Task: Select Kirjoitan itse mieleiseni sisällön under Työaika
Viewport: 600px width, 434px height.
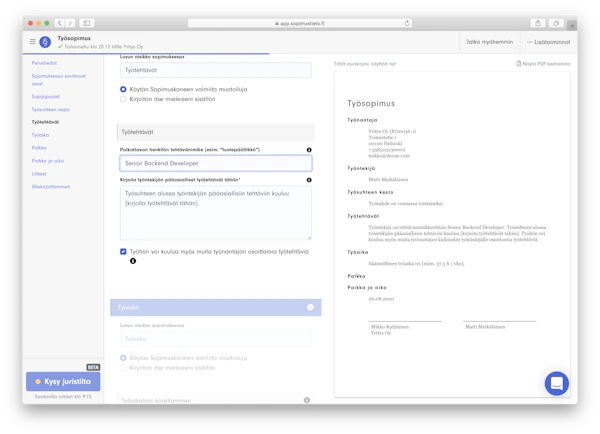Action: coord(123,368)
